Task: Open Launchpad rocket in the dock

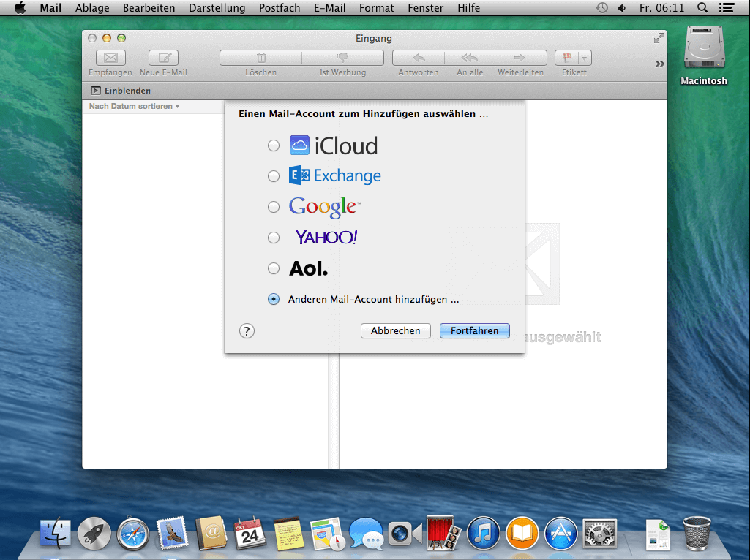Action: pos(94,533)
